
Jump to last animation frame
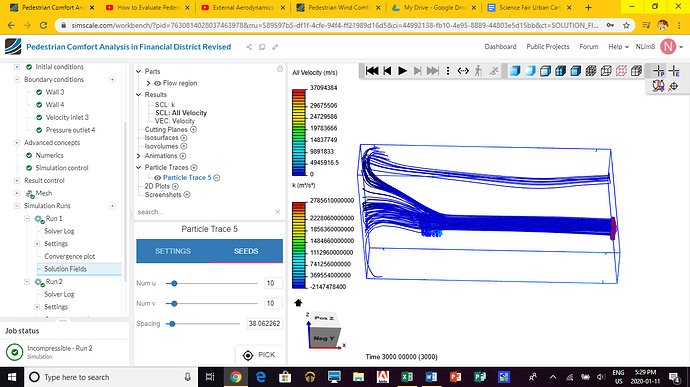pyautogui.click(x=433, y=71)
